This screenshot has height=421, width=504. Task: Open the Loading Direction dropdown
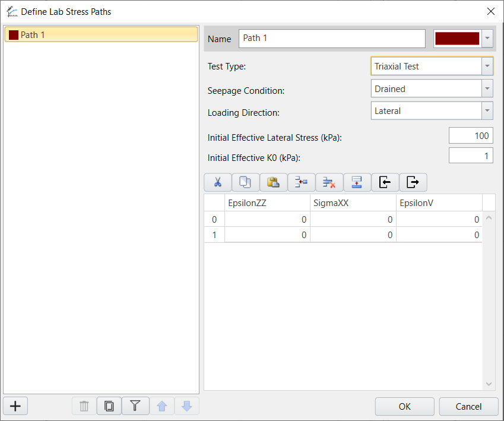coord(486,110)
